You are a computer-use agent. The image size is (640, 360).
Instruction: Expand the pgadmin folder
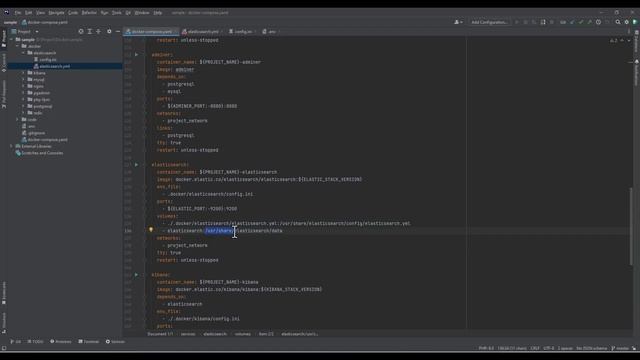tap(23, 93)
